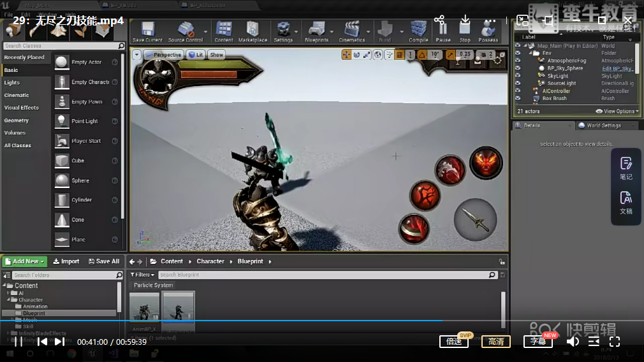Toggle grid snapping in viewport
644x362 pixels.
399,55
